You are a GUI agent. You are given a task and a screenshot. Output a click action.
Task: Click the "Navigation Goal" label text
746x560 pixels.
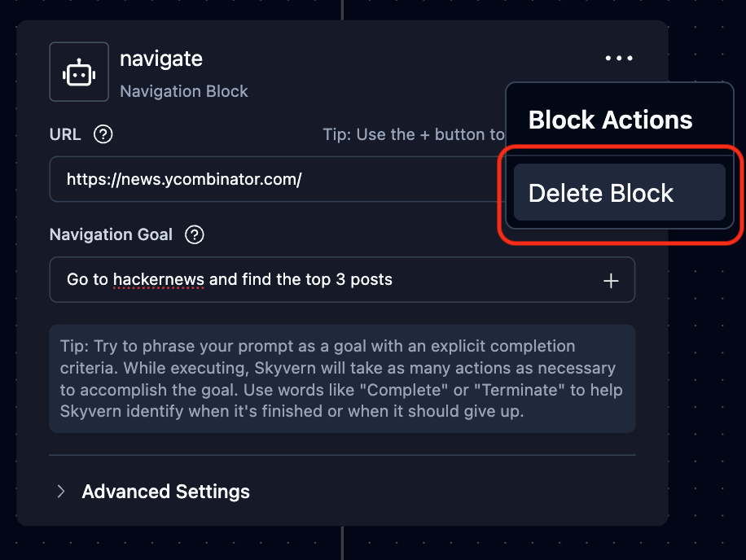tap(111, 235)
